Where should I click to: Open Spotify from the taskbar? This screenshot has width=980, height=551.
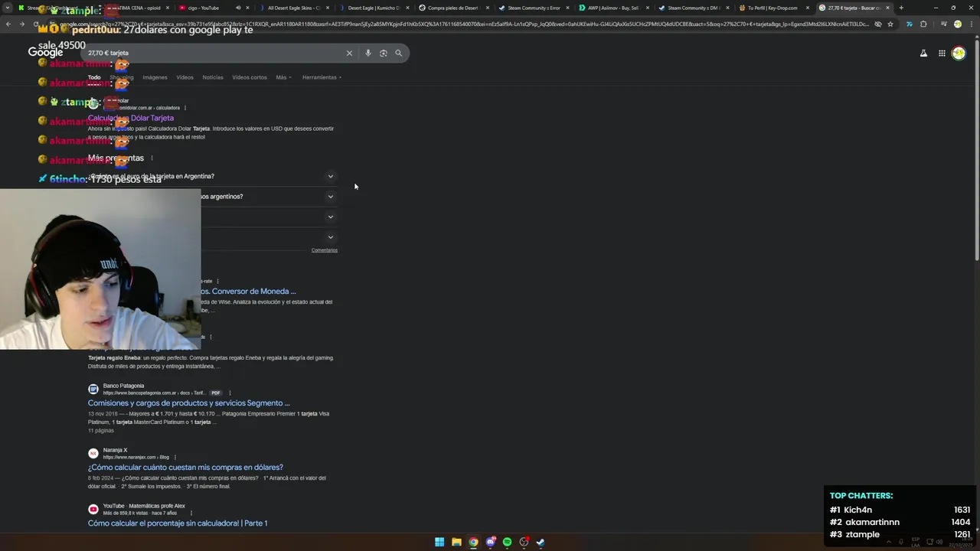(x=507, y=542)
